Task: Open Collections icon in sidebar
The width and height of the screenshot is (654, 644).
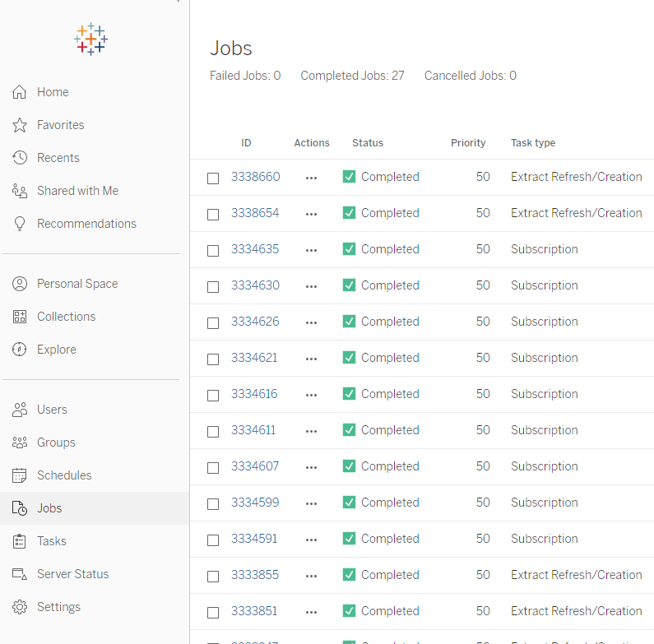Action: (20, 317)
